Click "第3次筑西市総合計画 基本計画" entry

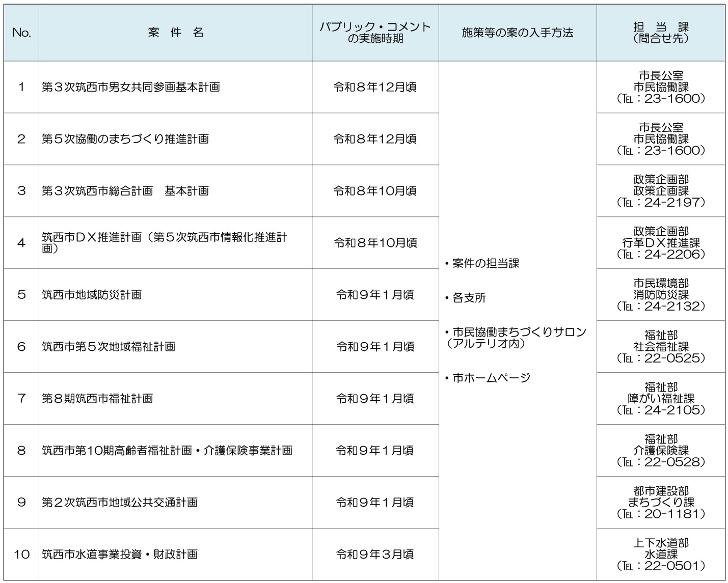tap(125, 191)
